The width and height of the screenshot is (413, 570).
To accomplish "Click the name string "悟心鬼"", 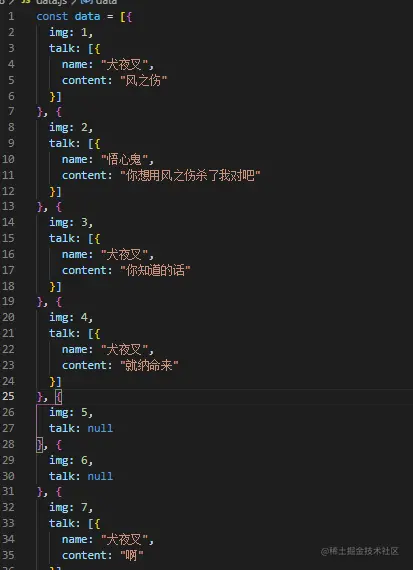I will pyautogui.click(x=124, y=159).
